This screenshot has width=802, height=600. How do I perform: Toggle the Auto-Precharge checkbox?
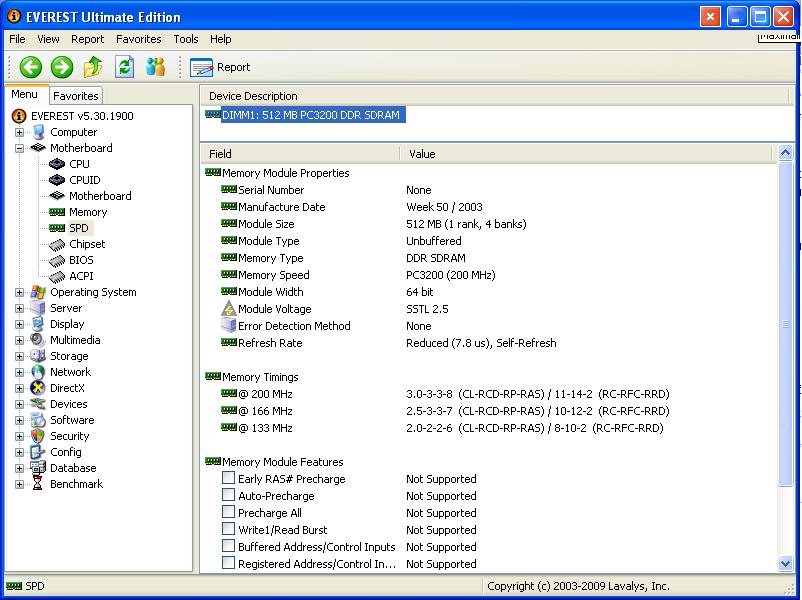click(229, 496)
